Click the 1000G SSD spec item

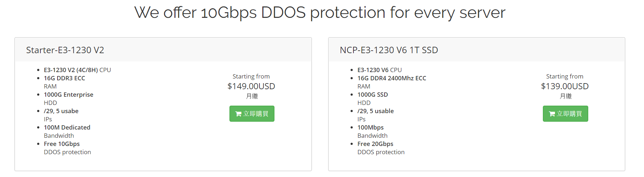click(x=372, y=95)
